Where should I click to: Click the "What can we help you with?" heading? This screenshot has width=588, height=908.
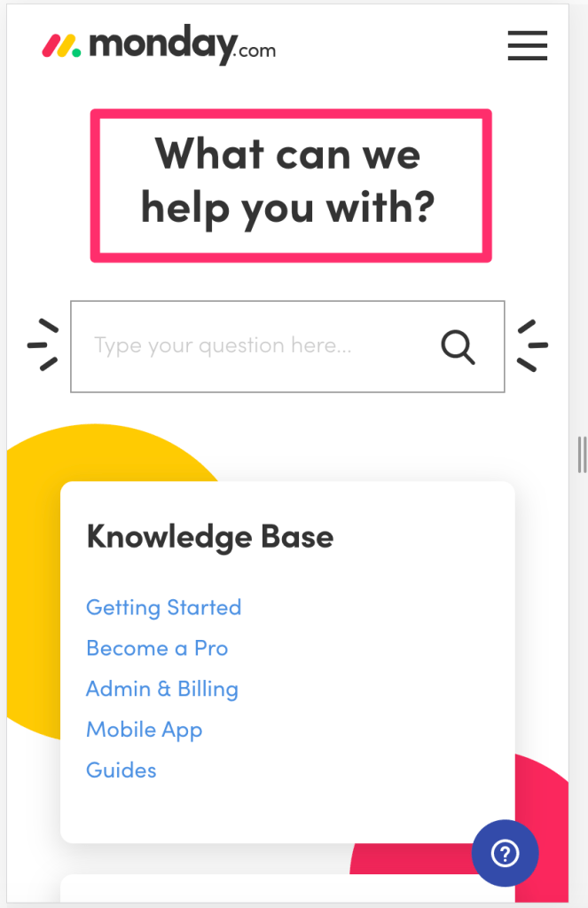point(289,182)
